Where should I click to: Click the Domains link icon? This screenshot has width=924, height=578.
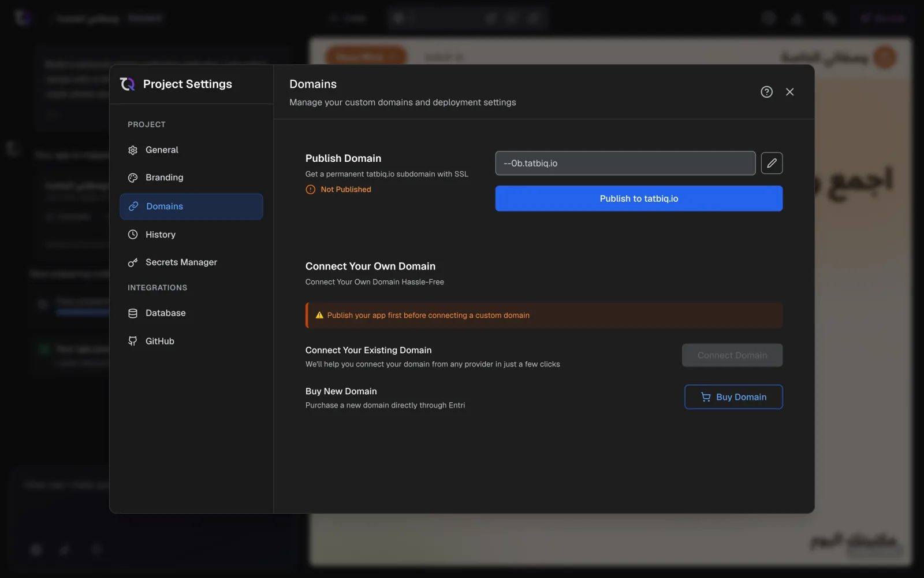click(x=133, y=206)
